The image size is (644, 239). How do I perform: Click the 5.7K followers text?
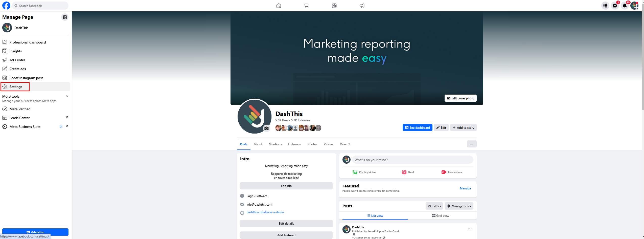[x=301, y=120]
